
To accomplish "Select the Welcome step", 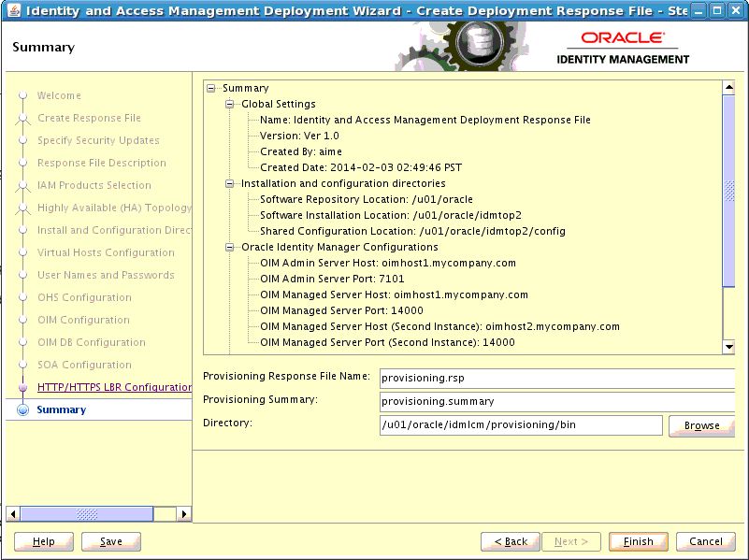I will click(x=59, y=95).
